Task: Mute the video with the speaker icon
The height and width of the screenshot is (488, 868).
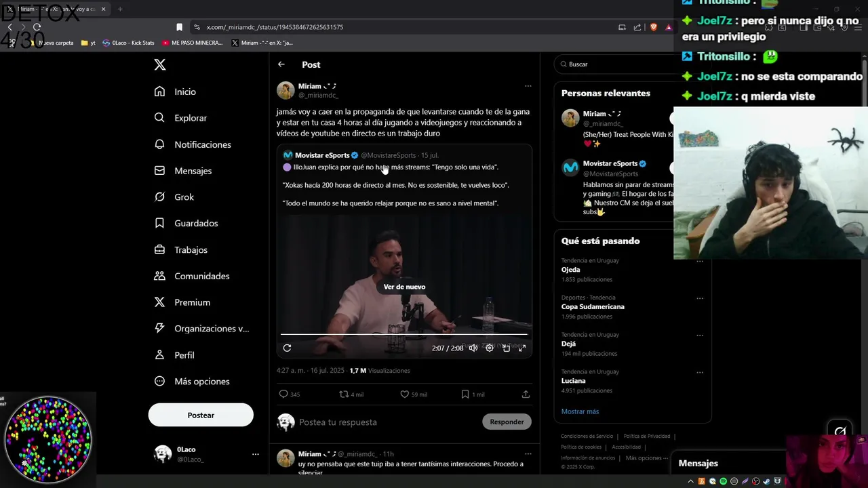Action: pos(473,348)
